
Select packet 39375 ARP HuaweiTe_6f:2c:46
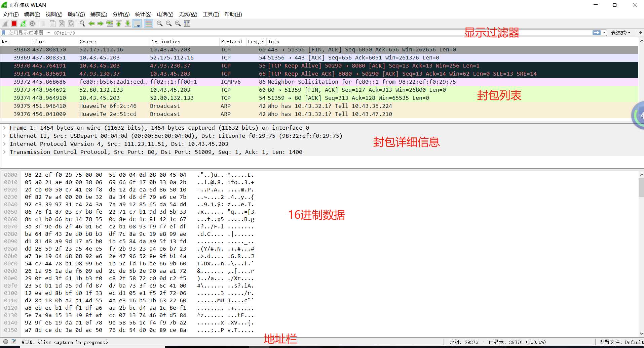pyautogui.click(x=319, y=106)
